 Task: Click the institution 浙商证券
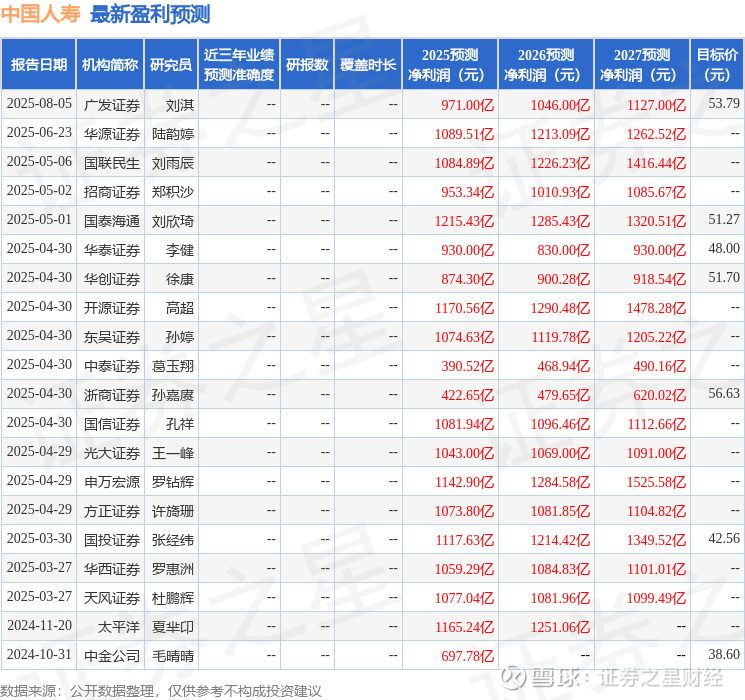point(112,395)
